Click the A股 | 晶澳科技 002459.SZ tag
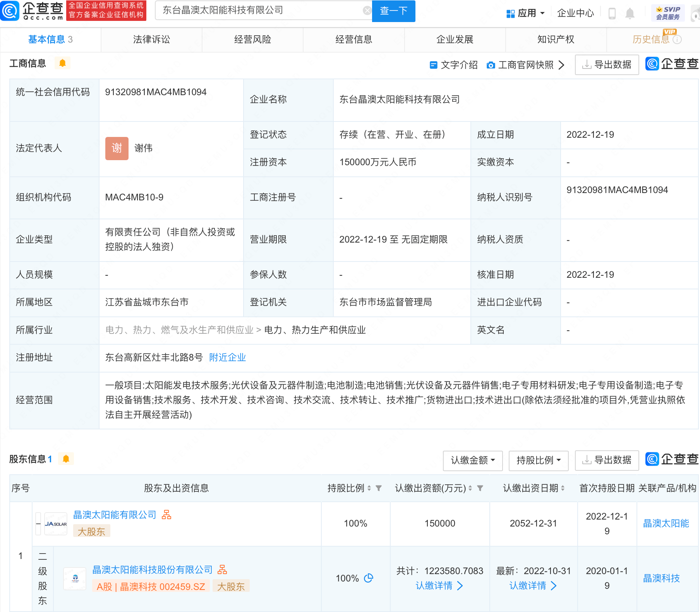Viewport: 700px width, 612px height. 151,586
